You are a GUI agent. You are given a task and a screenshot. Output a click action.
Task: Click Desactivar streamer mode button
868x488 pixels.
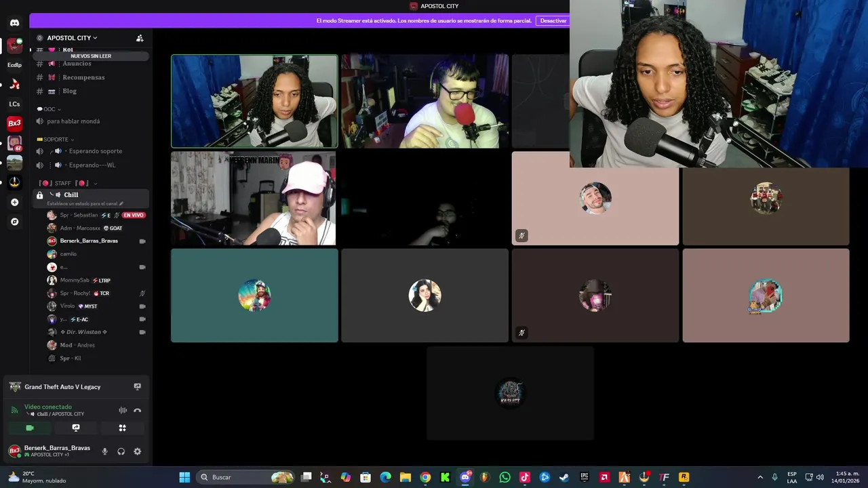point(553,21)
